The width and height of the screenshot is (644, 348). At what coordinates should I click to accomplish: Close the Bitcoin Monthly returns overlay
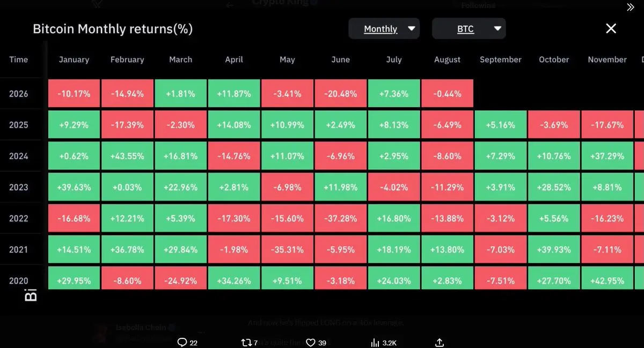click(611, 28)
